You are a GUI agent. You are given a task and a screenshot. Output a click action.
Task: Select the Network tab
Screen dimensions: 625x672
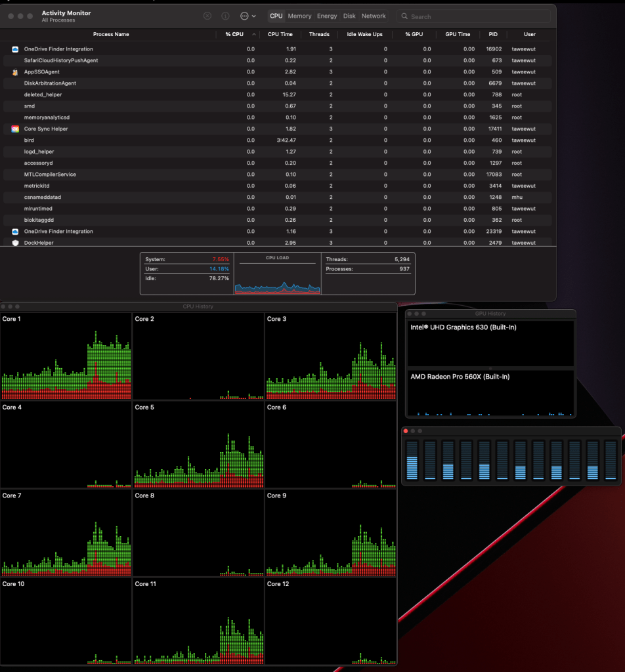click(x=374, y=16)
